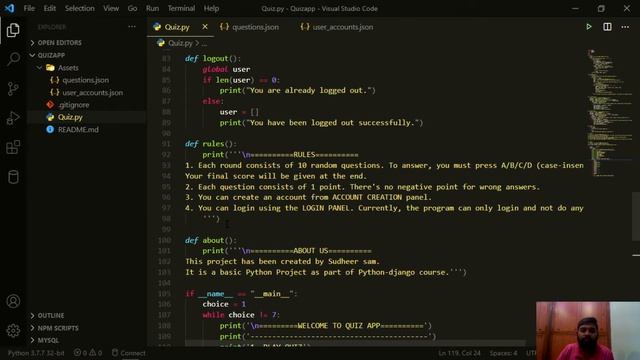Viewport: 640px width, 360px height.
Task: Open the Terminal menu
Action: [x=181, y=8]
